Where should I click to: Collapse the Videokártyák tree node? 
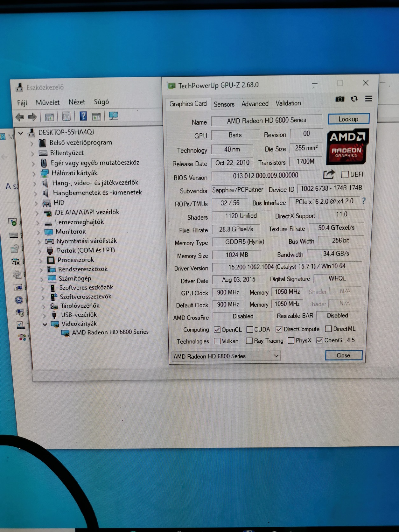tap(45, 324)
